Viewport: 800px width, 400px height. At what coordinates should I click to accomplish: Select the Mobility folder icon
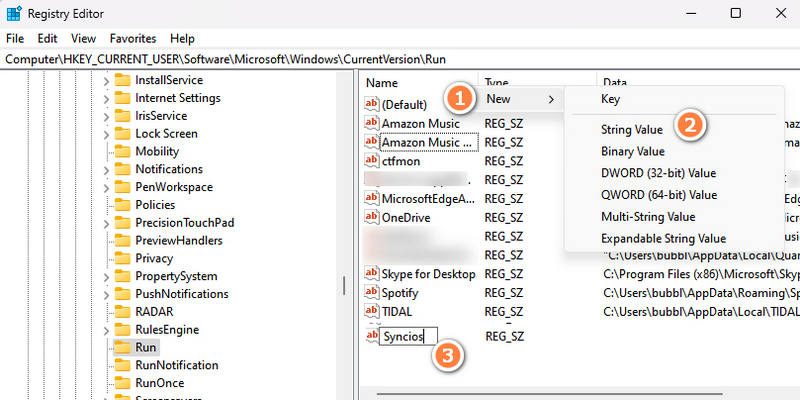point(122,152)
